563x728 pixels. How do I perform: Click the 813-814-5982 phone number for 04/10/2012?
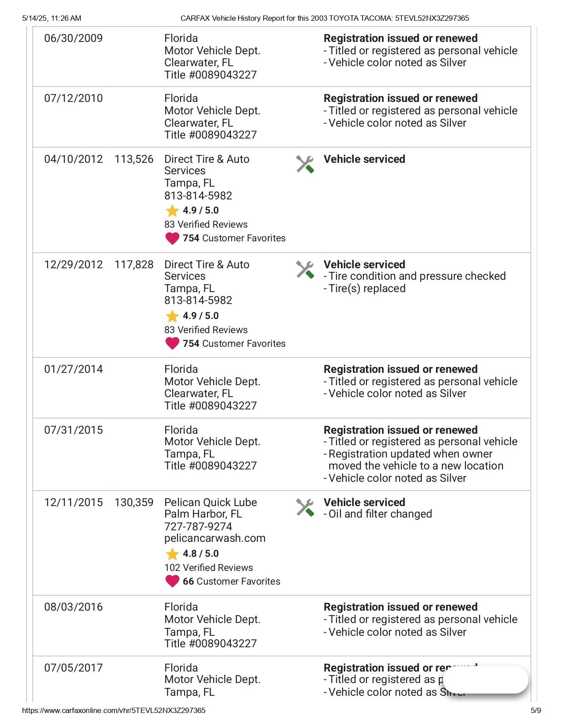tap(198, 195)
